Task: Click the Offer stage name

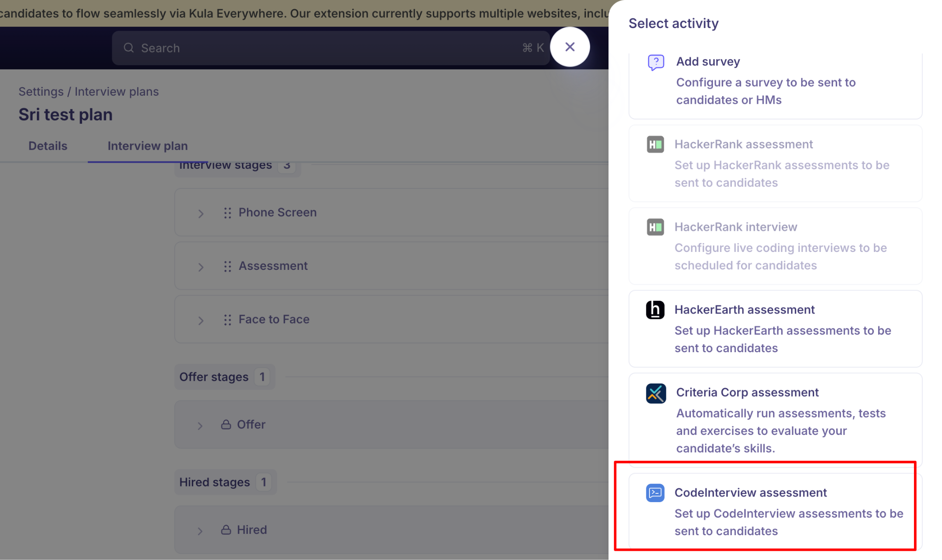Action: pos(251,424)
